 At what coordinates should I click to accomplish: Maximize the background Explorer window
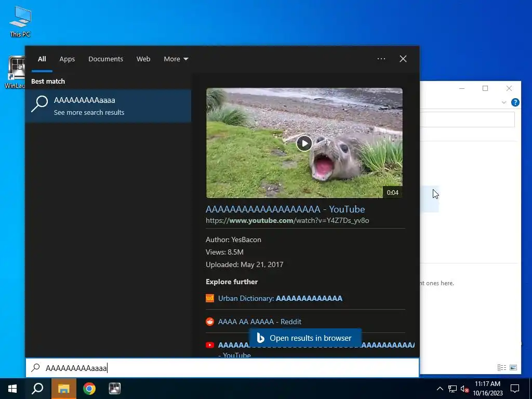click(485, 88)
